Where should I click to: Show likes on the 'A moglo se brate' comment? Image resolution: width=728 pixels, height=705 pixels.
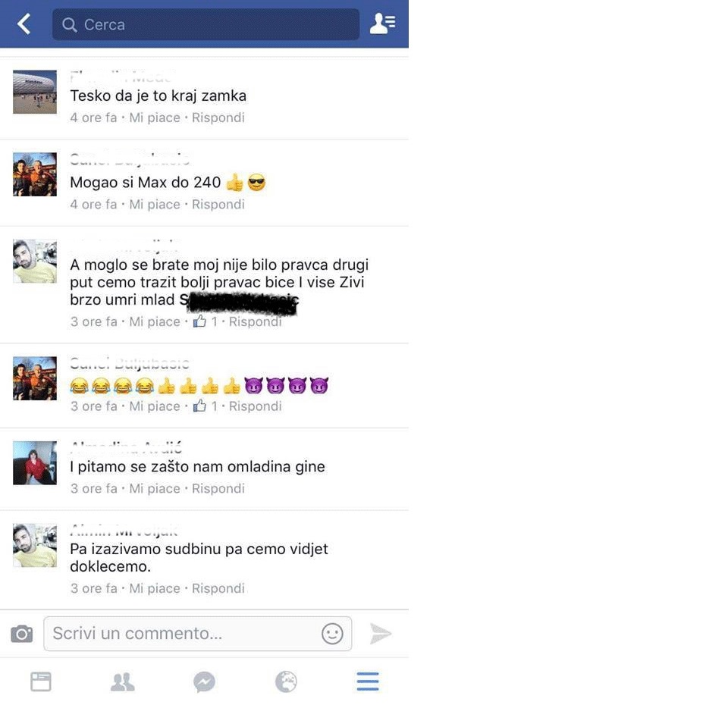coord(206,321)
